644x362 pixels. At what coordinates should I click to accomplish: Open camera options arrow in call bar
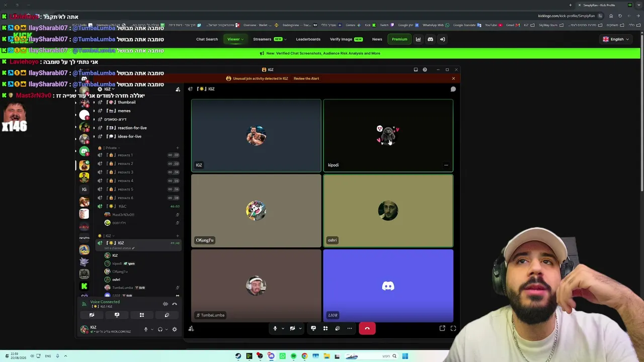pyautogui.click(x=300, y=328)
